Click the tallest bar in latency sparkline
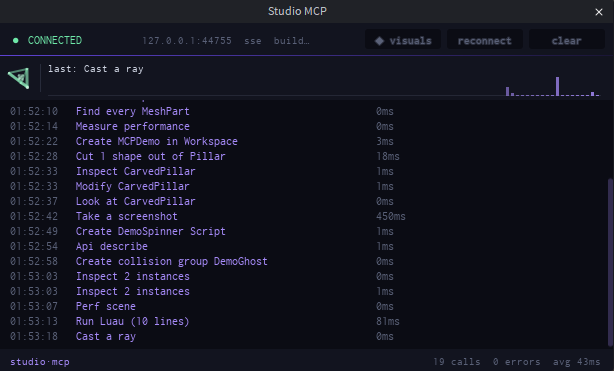 [558, 86]
